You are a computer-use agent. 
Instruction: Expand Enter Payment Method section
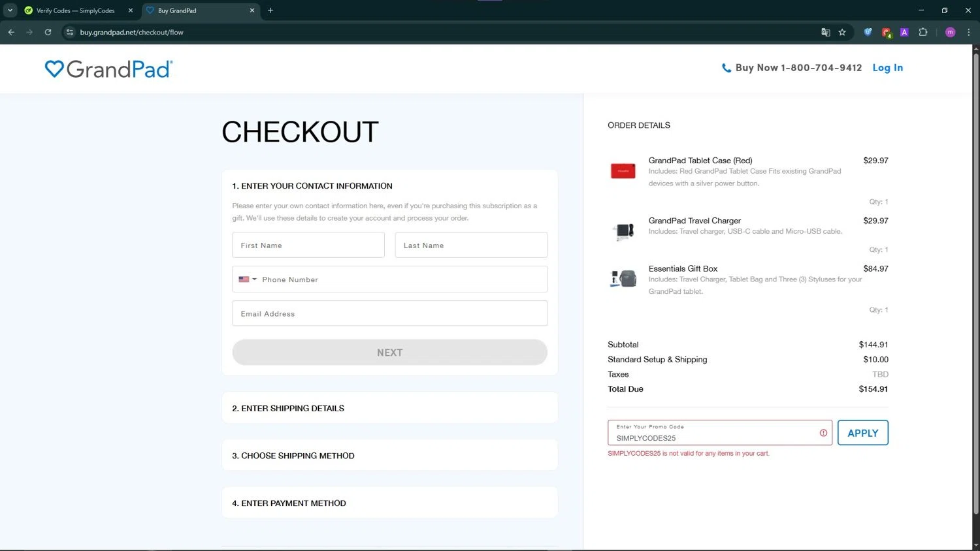pos(389,503)
